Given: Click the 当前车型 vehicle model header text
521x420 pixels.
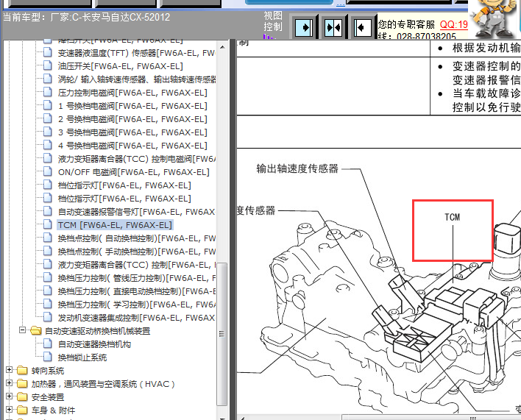Looking at the screenshot, I should tap(86, 17).
